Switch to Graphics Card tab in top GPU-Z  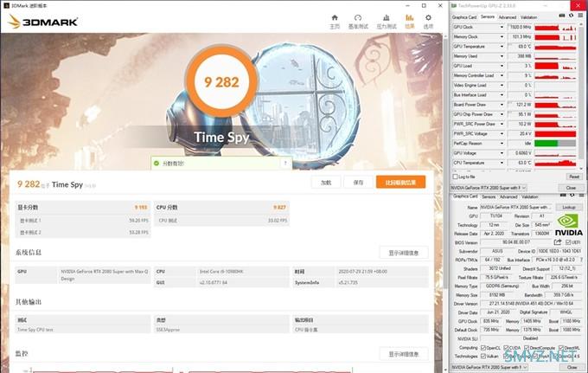463,17
